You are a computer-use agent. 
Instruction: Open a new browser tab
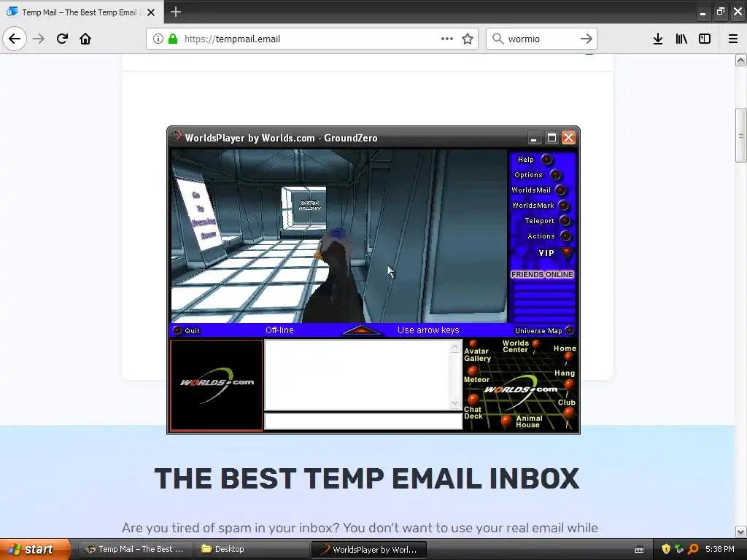(x=176, y=12)
